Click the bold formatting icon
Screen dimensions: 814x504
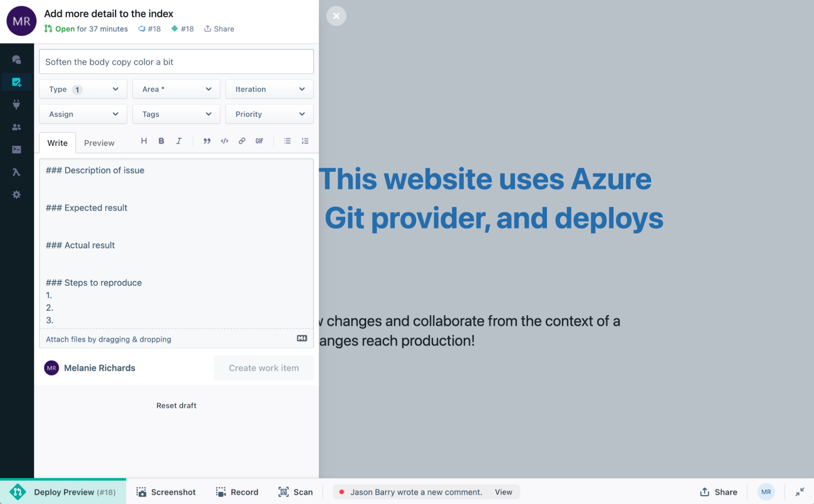(x=161, y=141)
